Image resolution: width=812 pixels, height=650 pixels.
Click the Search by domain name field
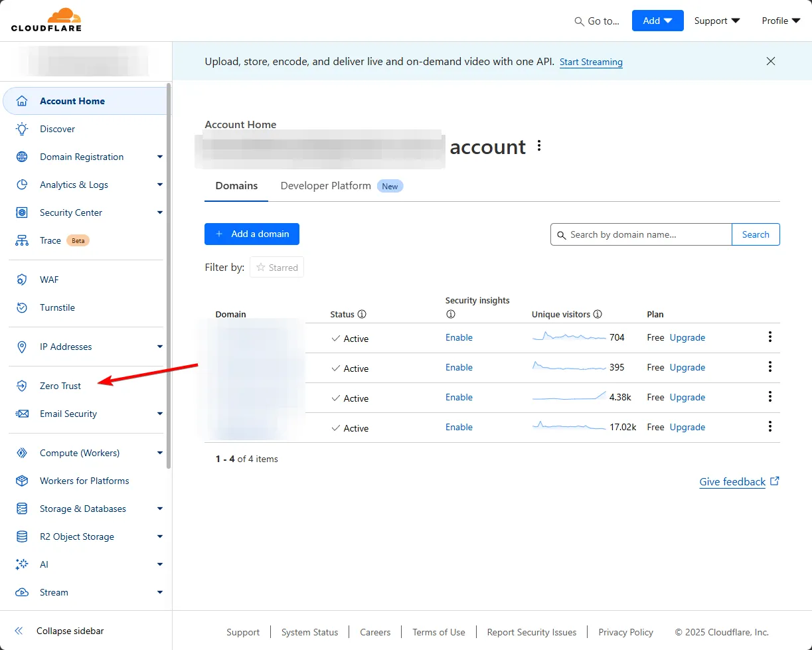click(x=641, y=234)
